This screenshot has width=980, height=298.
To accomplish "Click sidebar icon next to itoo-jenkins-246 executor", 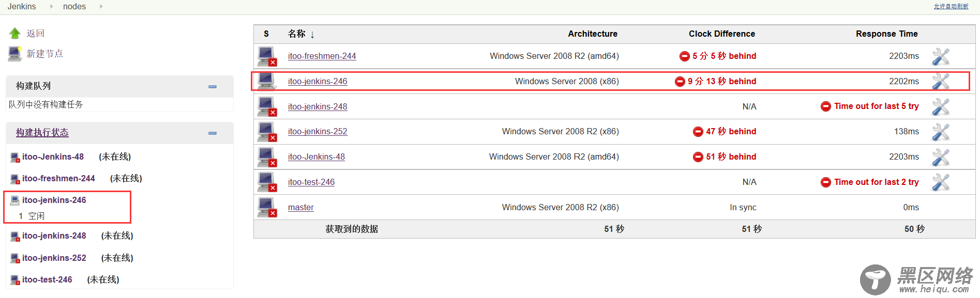I will point(15,200).
